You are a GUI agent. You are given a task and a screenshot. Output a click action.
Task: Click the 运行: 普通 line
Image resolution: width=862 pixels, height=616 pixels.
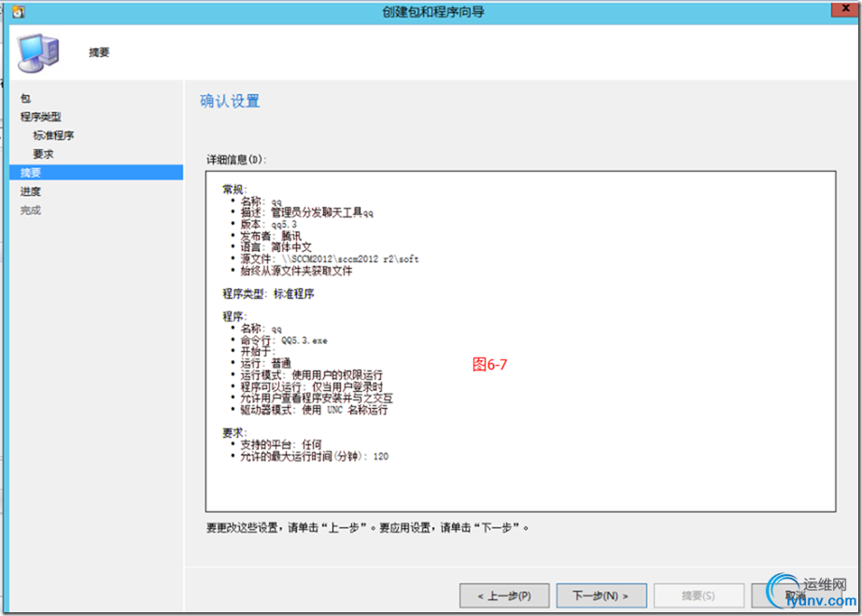pyautogui.click(x=265, y=363)
